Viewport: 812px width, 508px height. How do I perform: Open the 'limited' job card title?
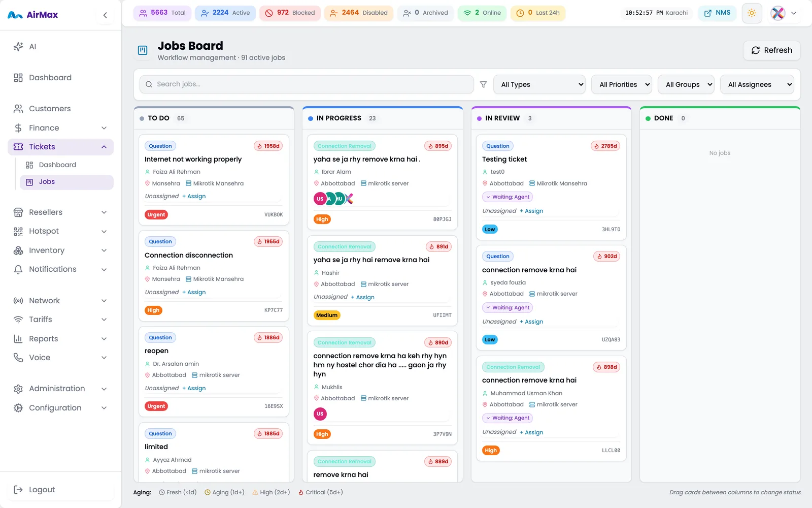tap(156, 447)
